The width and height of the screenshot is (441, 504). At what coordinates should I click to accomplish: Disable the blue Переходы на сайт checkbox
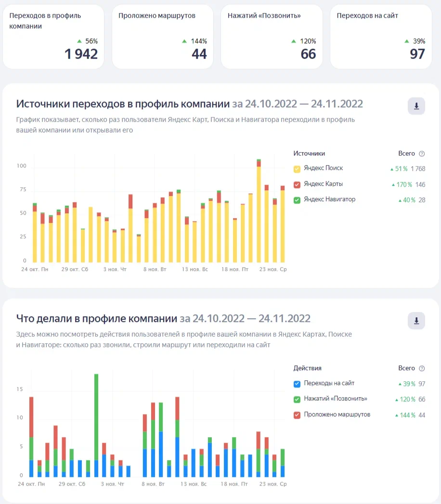297,384
